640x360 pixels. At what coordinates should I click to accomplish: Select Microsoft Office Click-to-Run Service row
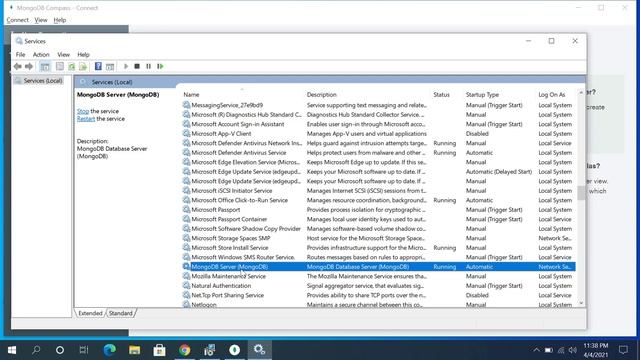(x=379, y=200)
